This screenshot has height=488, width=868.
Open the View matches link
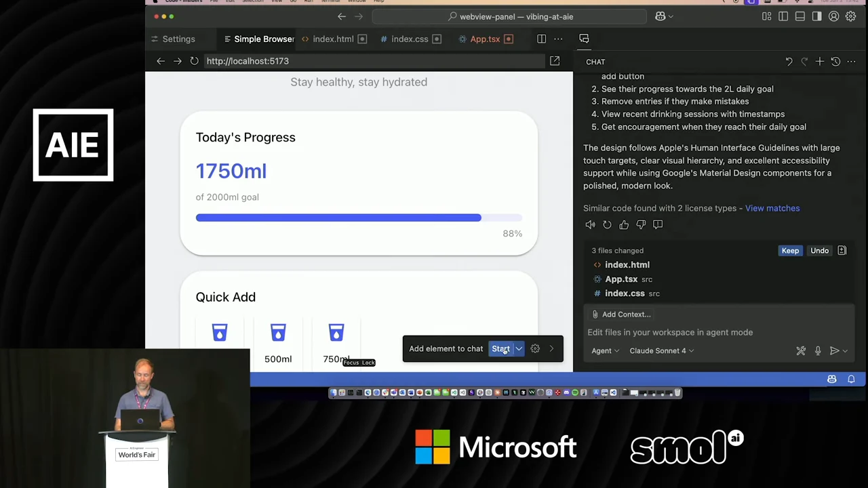click(772, 208)
